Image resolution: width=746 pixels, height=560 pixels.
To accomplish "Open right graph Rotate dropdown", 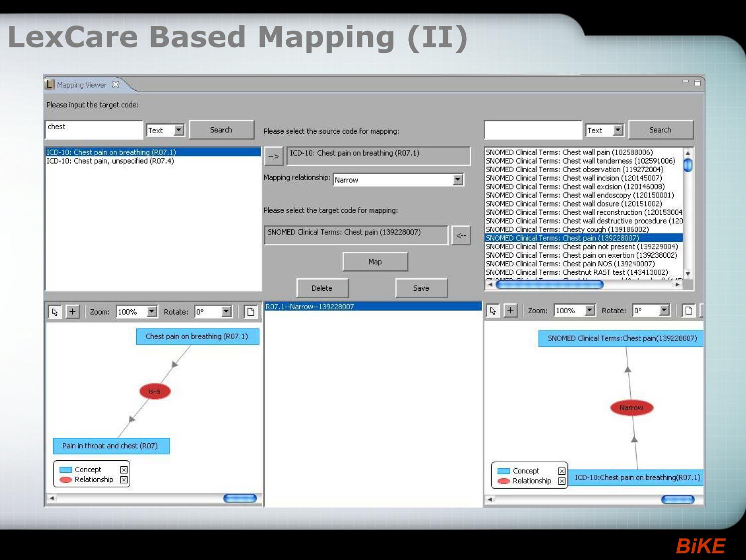I will pos(664,310).
